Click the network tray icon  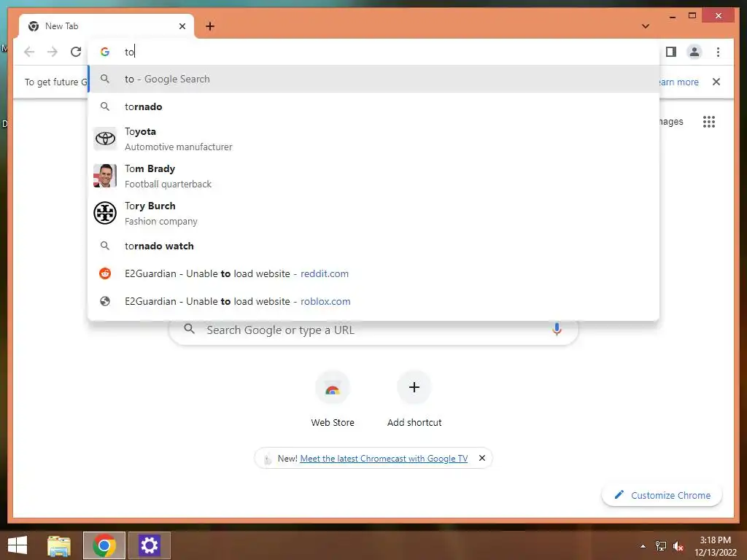coord(661,546)
